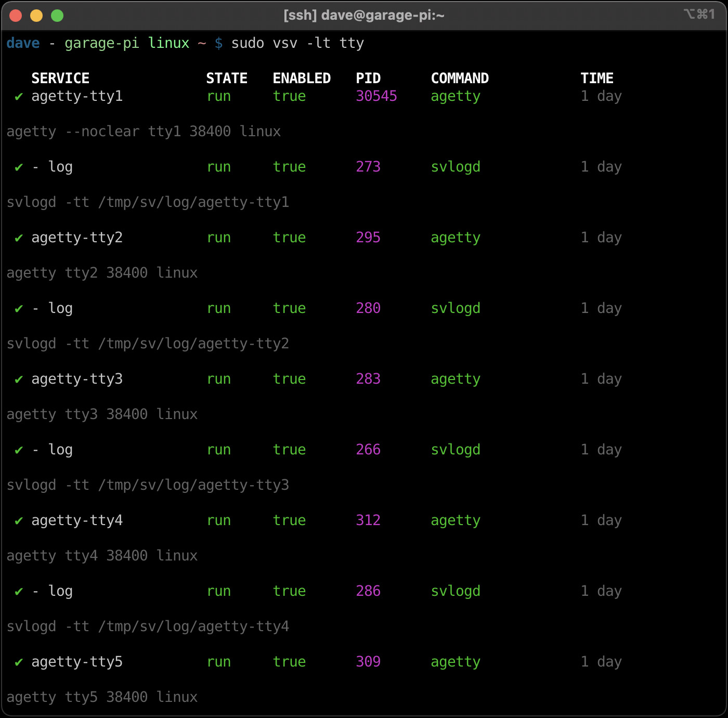Viewport: 728px width, 718px height.
Task: Select the service name 'agetty-tty5'
Action: click(x=77, y=662)
